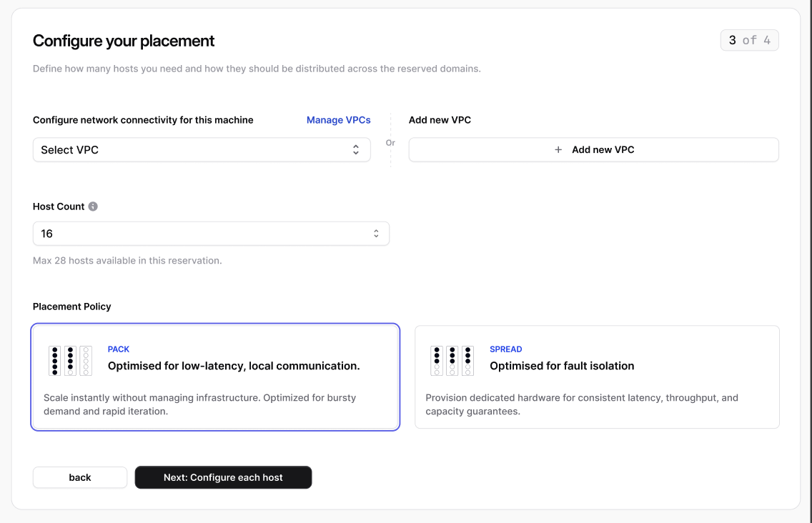Open the Manage VPCs link
Image resolution: width=812 pixels, height=523 pixels.
(339, 119)
